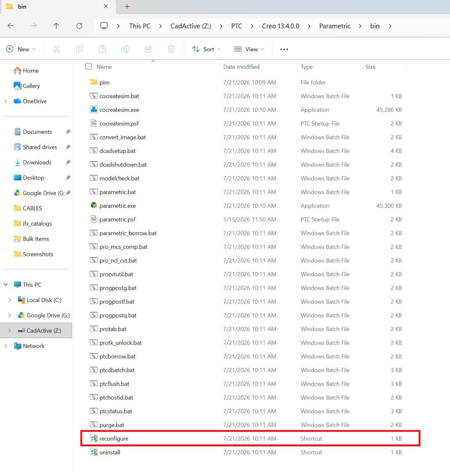Open the View dropdown menu
The image size is (450, 476).
[x=249, y=49]
